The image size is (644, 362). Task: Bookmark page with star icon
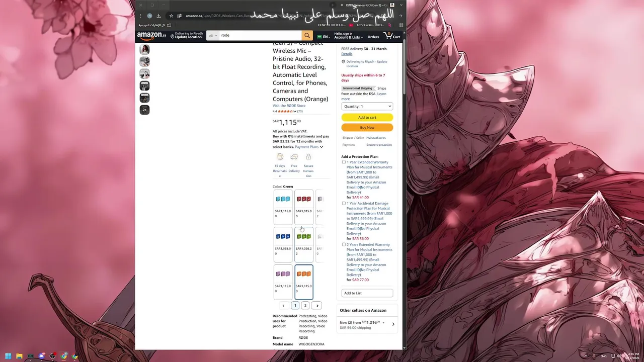(x=171, y=16)
